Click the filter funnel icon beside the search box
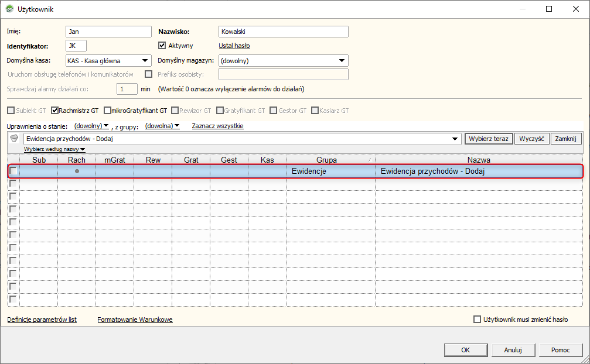 coord(14,139)
